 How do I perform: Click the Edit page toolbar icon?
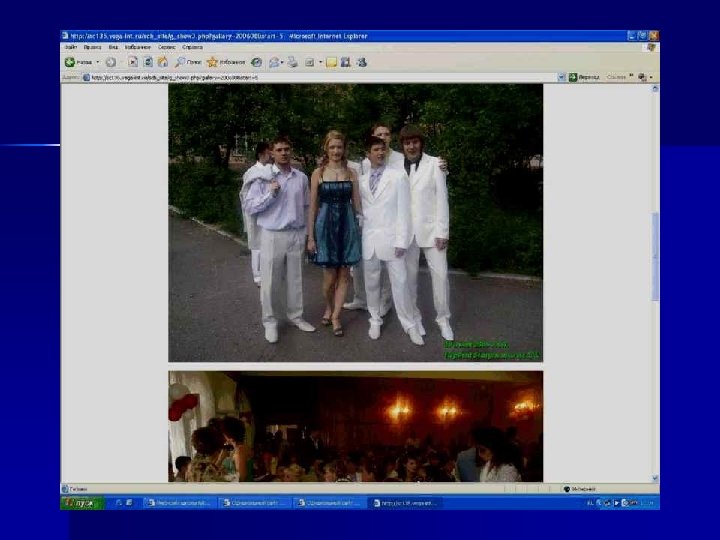click(x=310, y=62)
